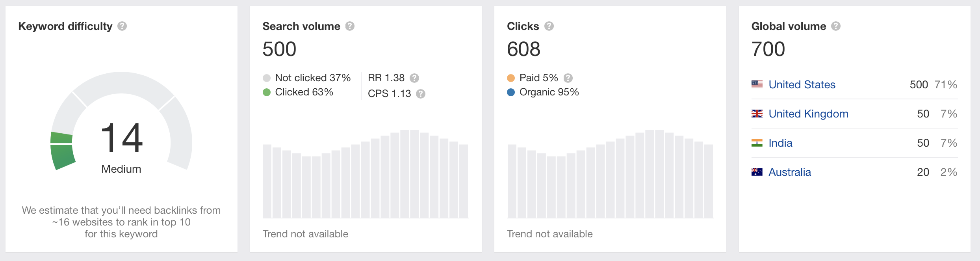Viewport: 980px width, 261px height.
Task: Click the gray Not clicked legend dot
Action: pyautogui.click(x=267, y=78)
